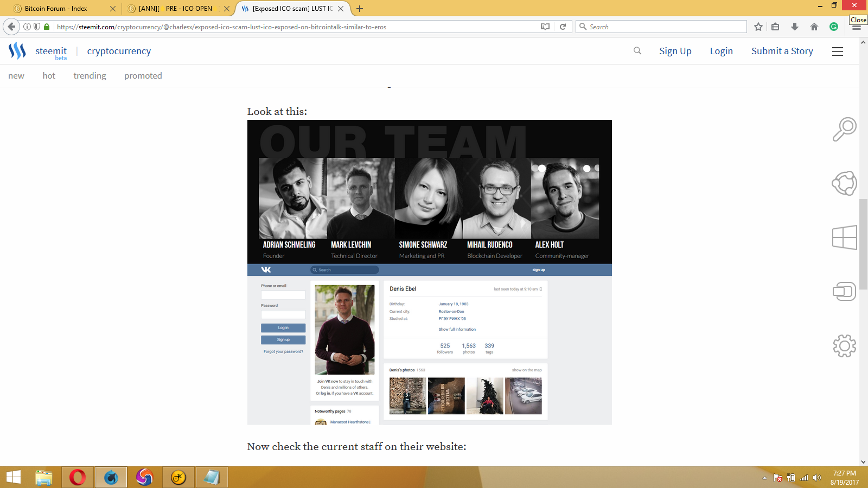The image size is (868, 488).
Task: Go to the trending posts tab
Action: [x=90, y=76]
